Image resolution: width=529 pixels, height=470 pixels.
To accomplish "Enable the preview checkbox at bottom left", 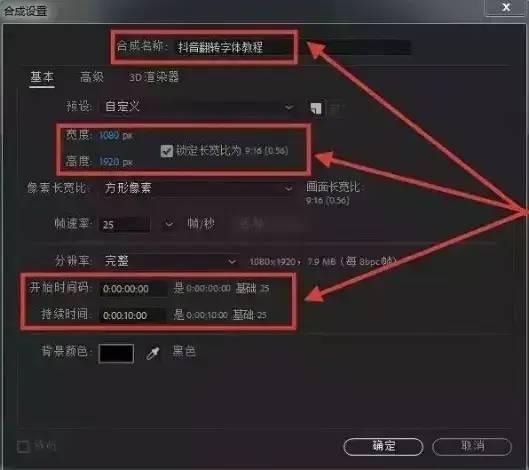I will [23, 446].
